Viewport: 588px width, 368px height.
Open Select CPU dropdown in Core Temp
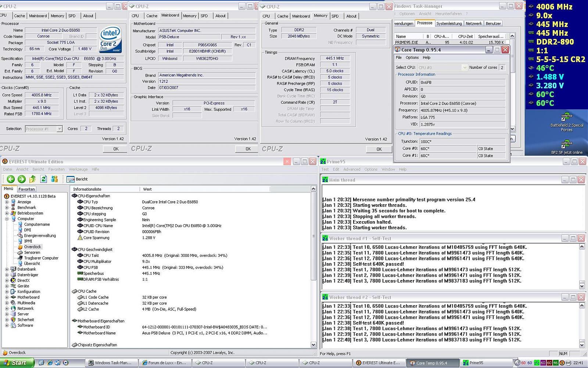click(x=442, y=67)
